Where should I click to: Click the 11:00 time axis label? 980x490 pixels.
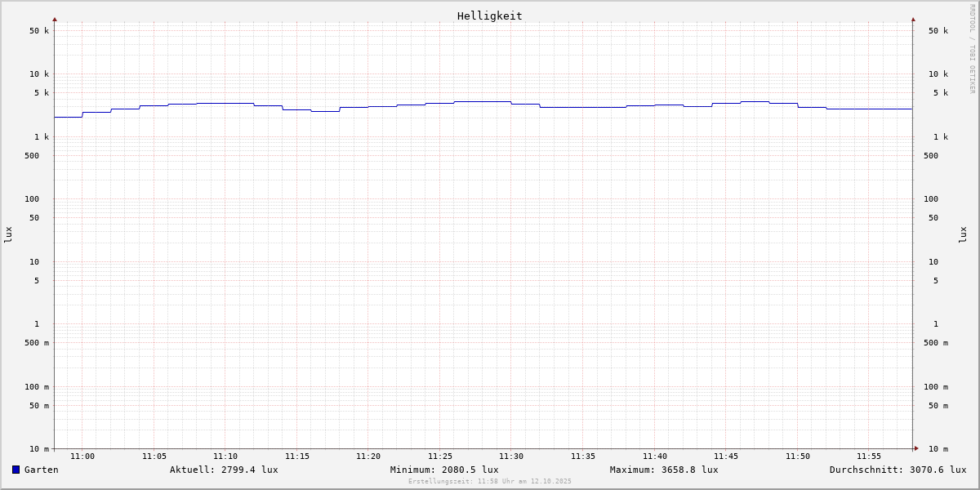[82, 457]
